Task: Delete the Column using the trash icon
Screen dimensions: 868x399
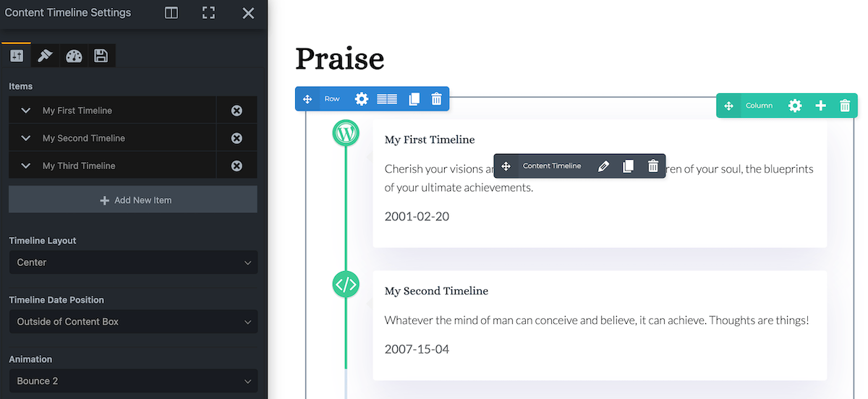Action: [845, 106]
